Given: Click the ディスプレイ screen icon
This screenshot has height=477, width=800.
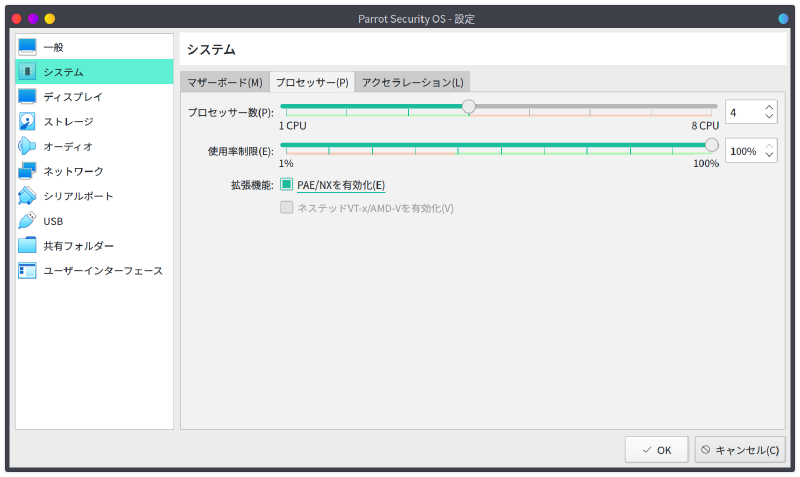Looking at the screenshot, I should pos(27,96).
